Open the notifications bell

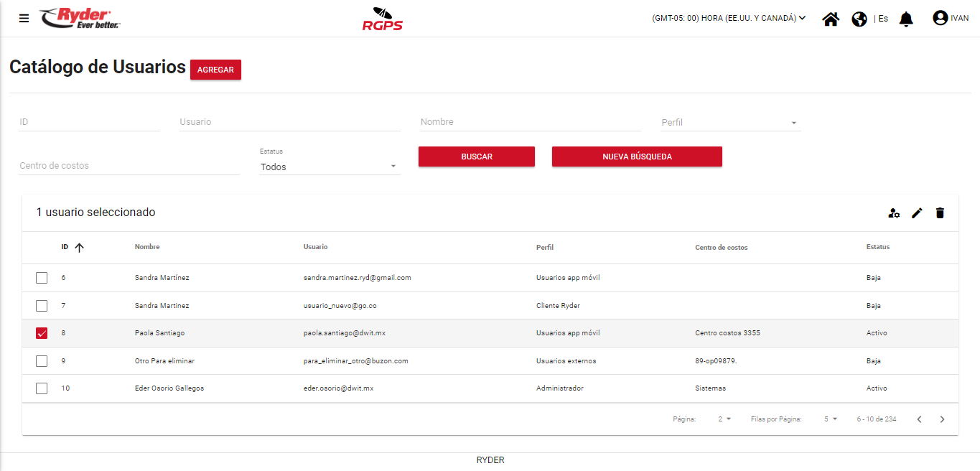[906, 19]
